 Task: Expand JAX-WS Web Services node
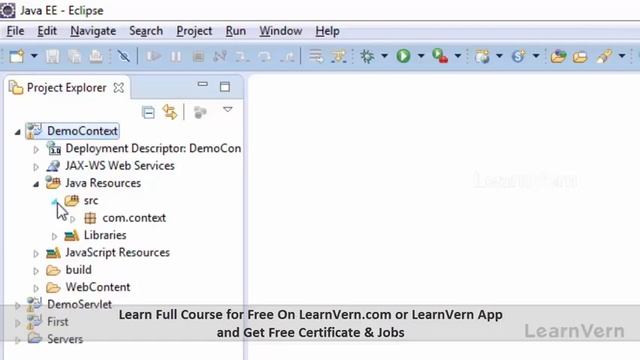click(x=36, y=167)
